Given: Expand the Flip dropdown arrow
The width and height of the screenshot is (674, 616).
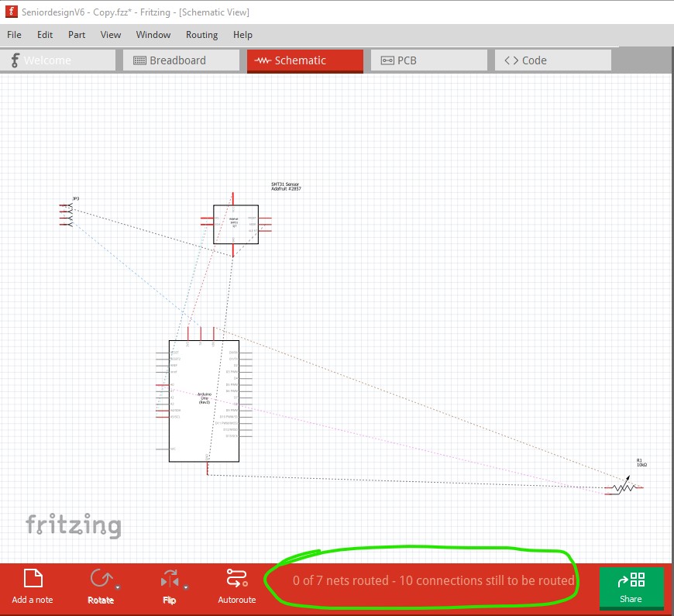Looking at the screenshot, I should pyautogui.click(x=186, y=587).
